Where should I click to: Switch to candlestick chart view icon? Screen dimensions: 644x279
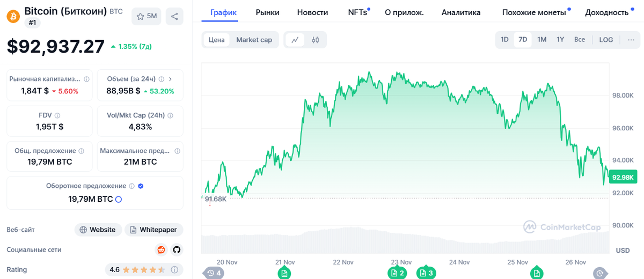pyautogui.click(x=315, y=40)
